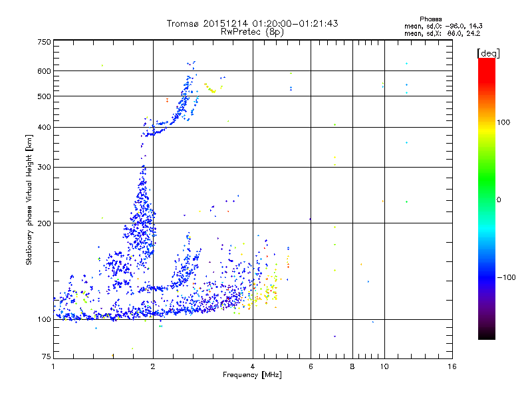Click the y-axis tick label '200'
This screenshot has width=532, height=399.
point(45,223)
